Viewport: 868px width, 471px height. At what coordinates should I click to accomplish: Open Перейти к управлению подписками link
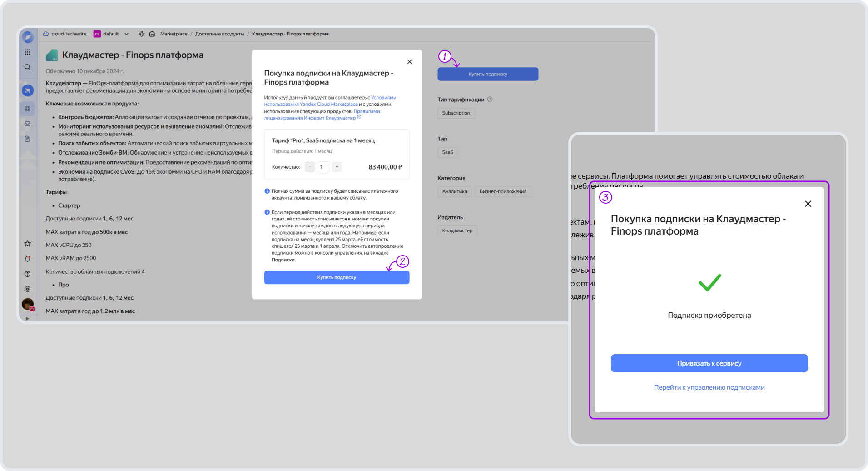click(x=709, y=387)
